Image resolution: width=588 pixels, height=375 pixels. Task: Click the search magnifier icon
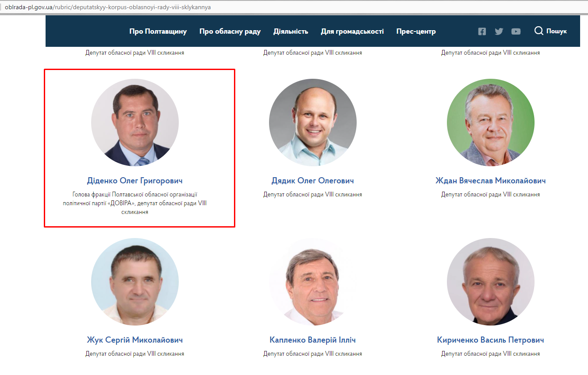[539, 31]
